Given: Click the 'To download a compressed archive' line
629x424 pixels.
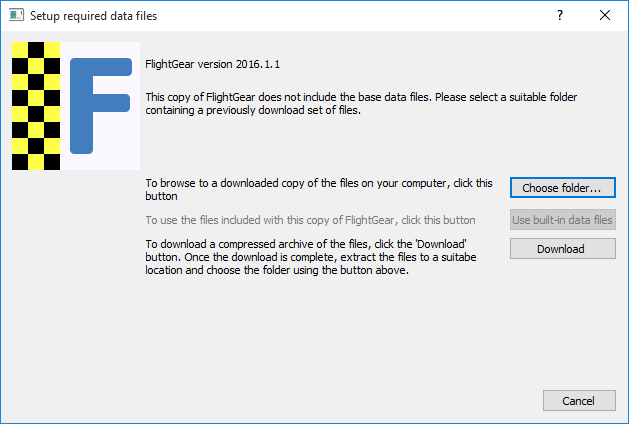Looking at the screenshot, I should pos(306,244).
